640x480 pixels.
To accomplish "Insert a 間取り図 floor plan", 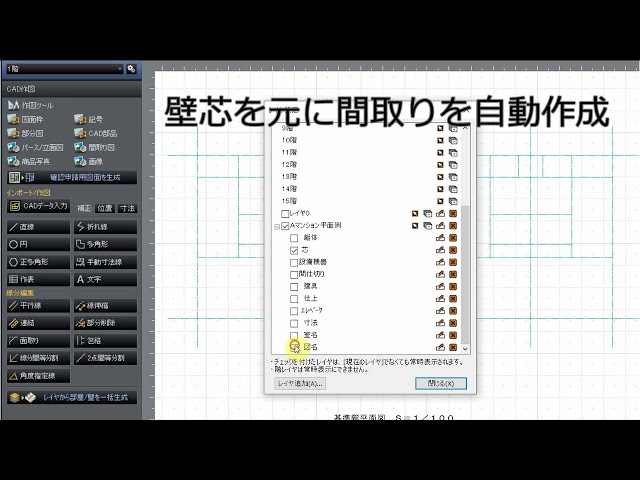I will click(94, 147).
